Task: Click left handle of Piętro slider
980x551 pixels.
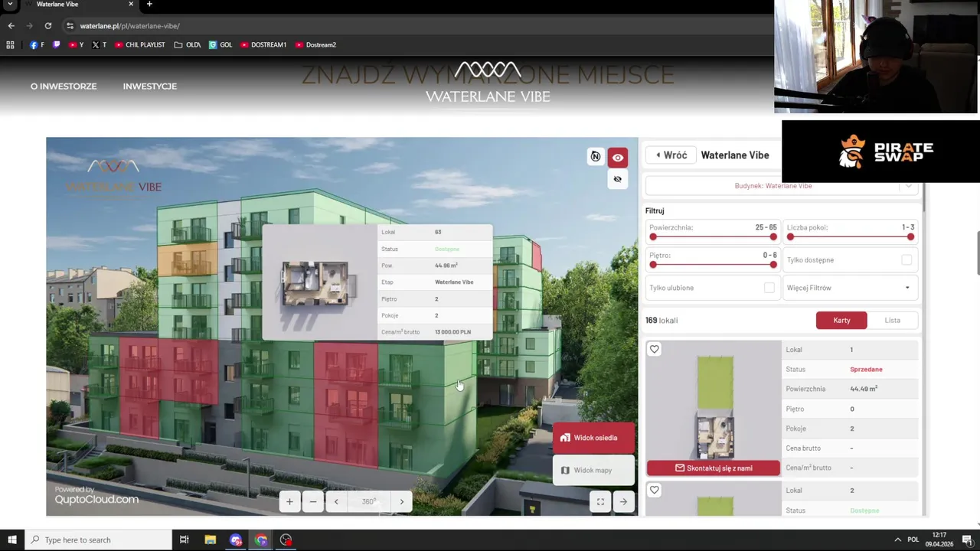Action: point(653,265)
